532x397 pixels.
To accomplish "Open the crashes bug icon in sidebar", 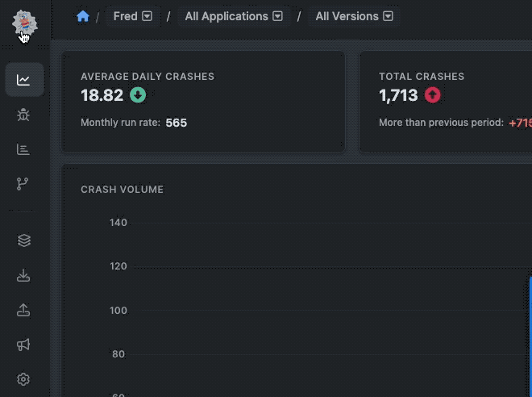I will [23, 115].
